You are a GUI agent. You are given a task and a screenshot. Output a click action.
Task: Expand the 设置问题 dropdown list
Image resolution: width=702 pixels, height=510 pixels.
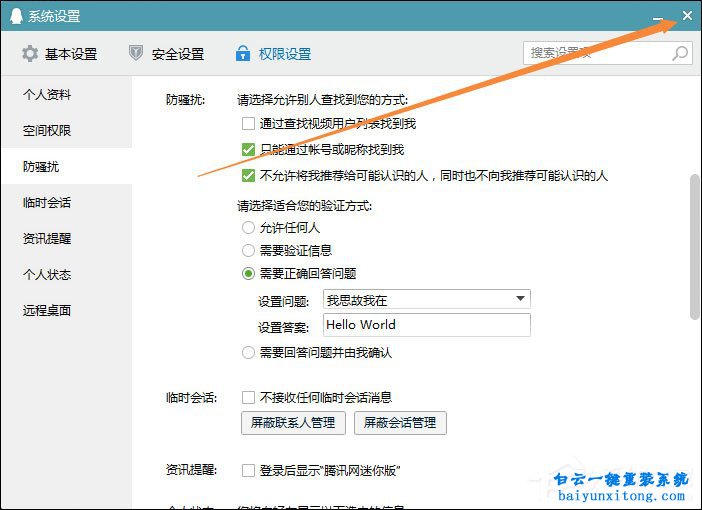520,299
